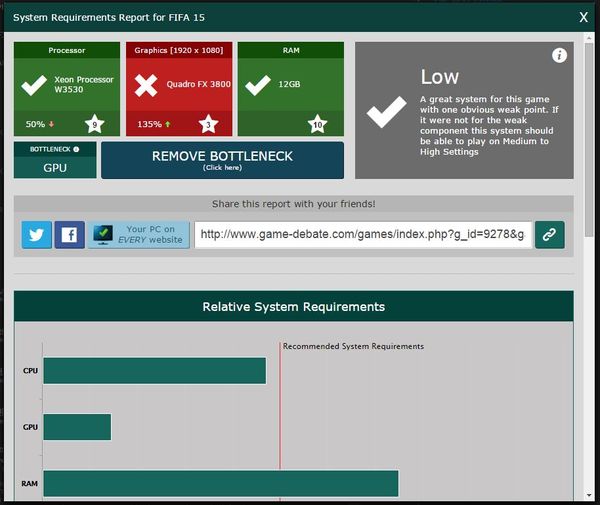Image resolution: width=600 pixels, height=505 pixels.
Task: Select the Processor card header
Action: point(67,50)
